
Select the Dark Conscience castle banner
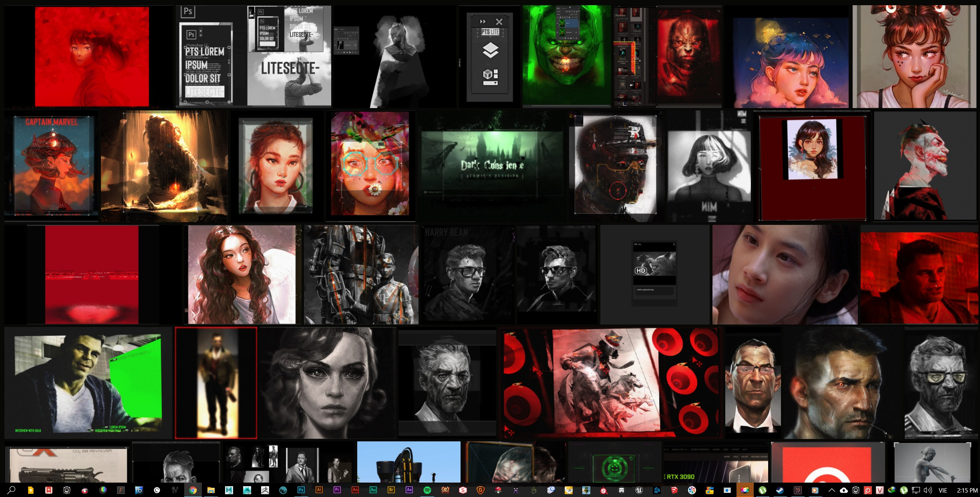tap(492, 166)
